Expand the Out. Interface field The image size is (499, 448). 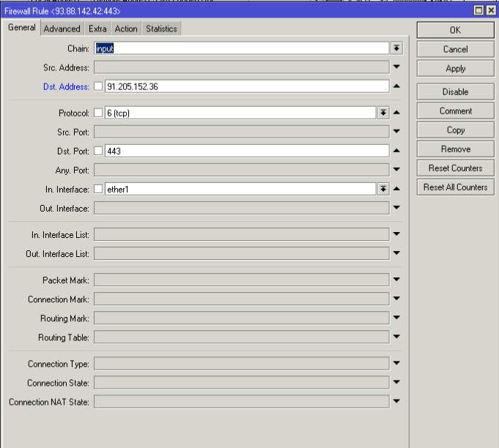(396, 207)
